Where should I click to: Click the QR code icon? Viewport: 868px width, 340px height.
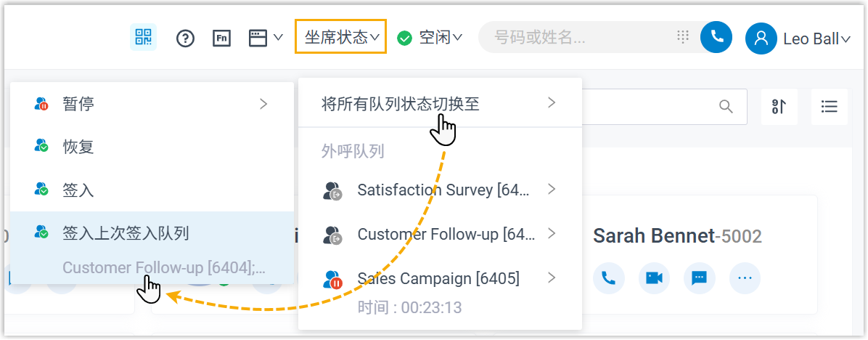click(x=143, y=37)
